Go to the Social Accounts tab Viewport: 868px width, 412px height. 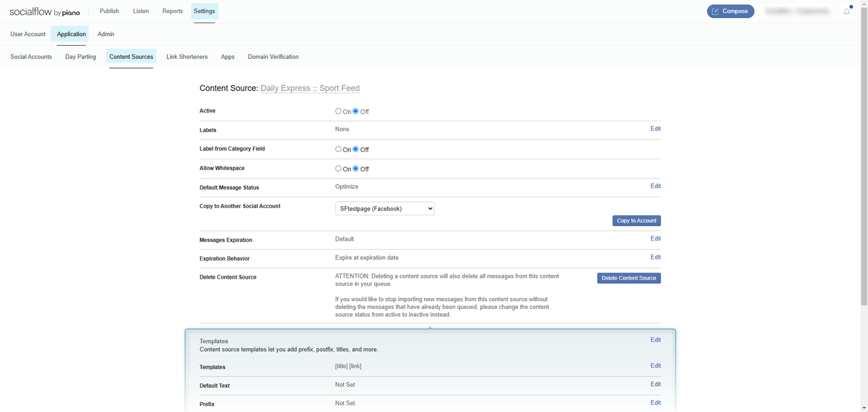tap(31, 57)
